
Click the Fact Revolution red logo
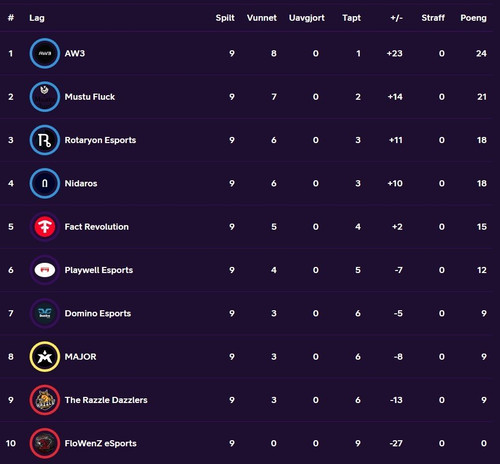(45, 227)
